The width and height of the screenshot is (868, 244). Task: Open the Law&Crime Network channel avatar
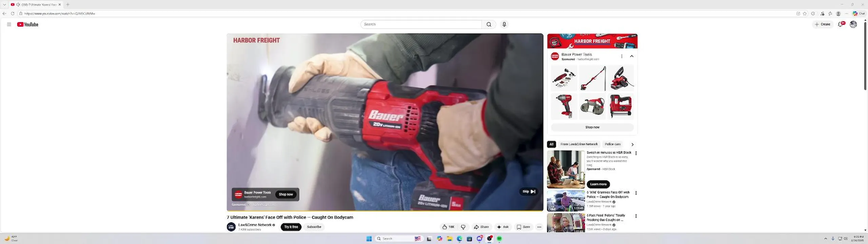click(x=231, y=227)
